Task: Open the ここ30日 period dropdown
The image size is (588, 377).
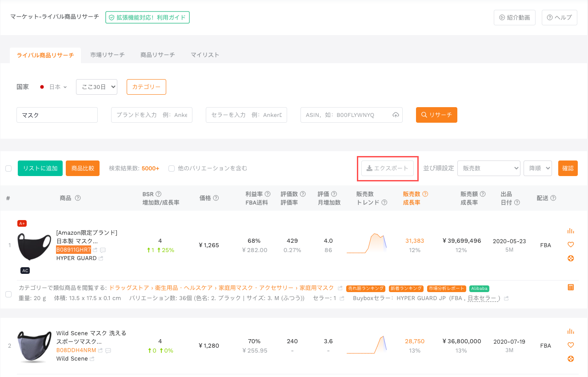Action: point(96,87)
